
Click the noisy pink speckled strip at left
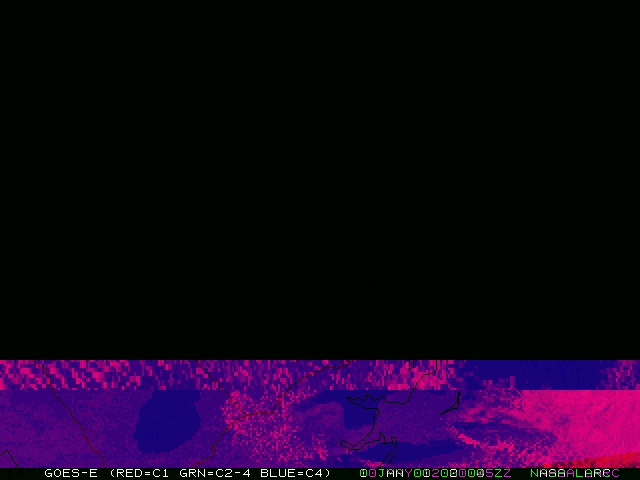(x=100, y=375)
